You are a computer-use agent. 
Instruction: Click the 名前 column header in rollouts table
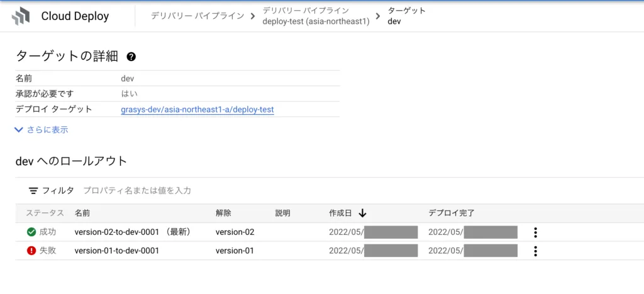[82, 213]
